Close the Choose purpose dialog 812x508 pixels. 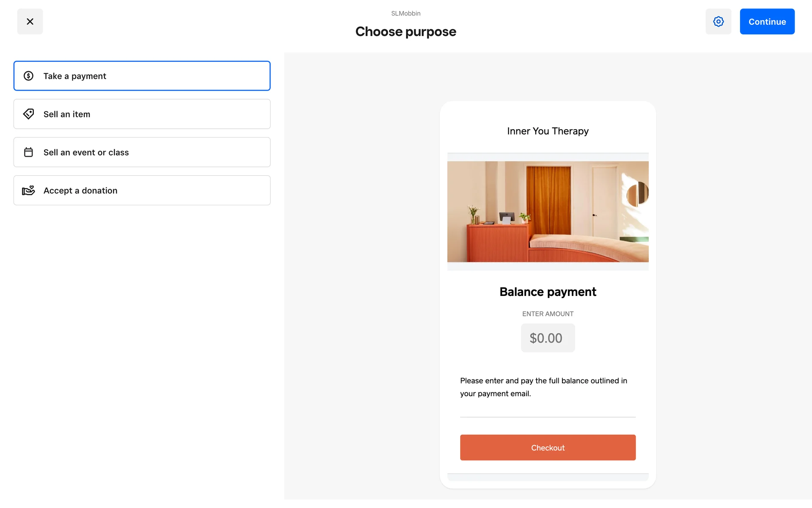coord(30,22)
